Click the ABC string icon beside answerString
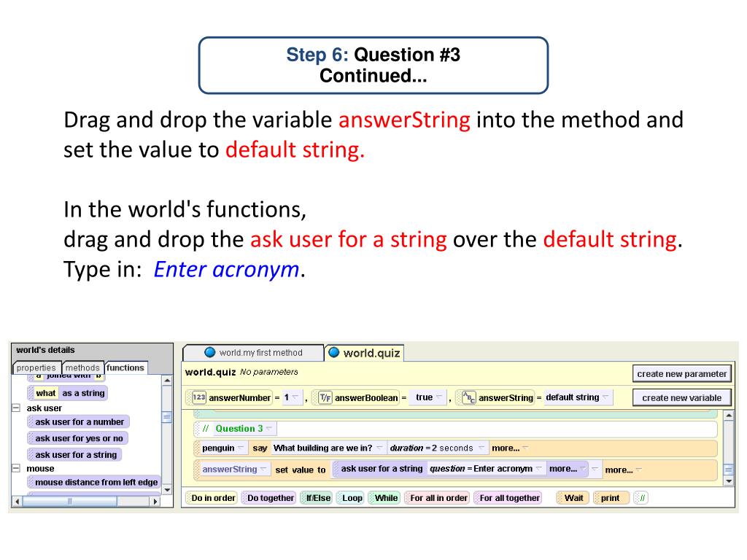747x560 pixels. pos(469,397)
